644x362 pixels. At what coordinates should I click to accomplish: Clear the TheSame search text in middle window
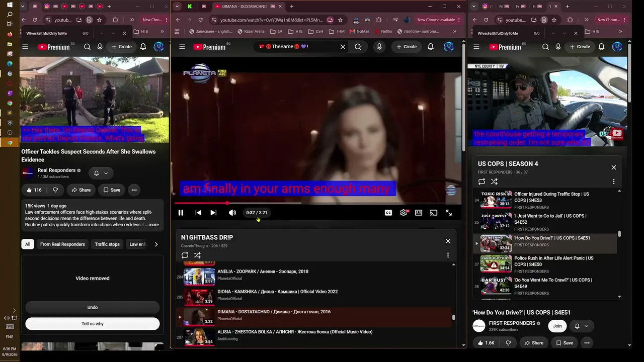(x=343, y=47)
